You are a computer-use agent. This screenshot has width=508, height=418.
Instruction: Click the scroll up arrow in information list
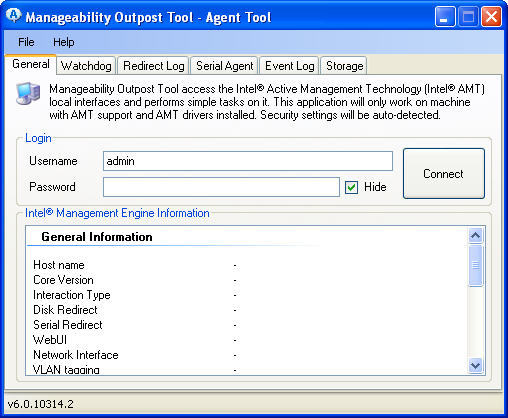[x=476, y=235]
